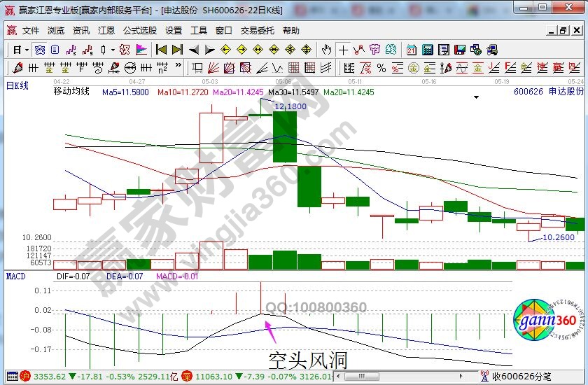Click the black right-arrow next button

pos(209,50)
